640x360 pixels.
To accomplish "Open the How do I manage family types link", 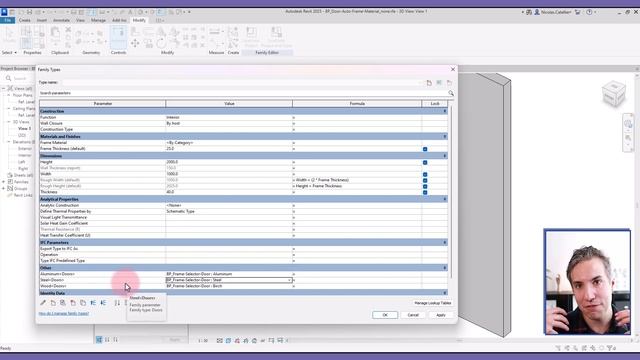I will point(64,313).
